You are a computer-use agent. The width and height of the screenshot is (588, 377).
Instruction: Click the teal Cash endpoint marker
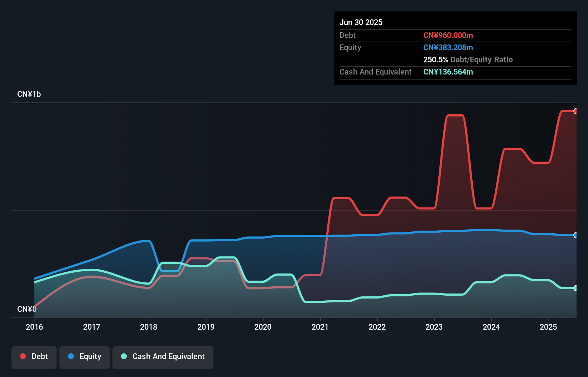(576, 288)
